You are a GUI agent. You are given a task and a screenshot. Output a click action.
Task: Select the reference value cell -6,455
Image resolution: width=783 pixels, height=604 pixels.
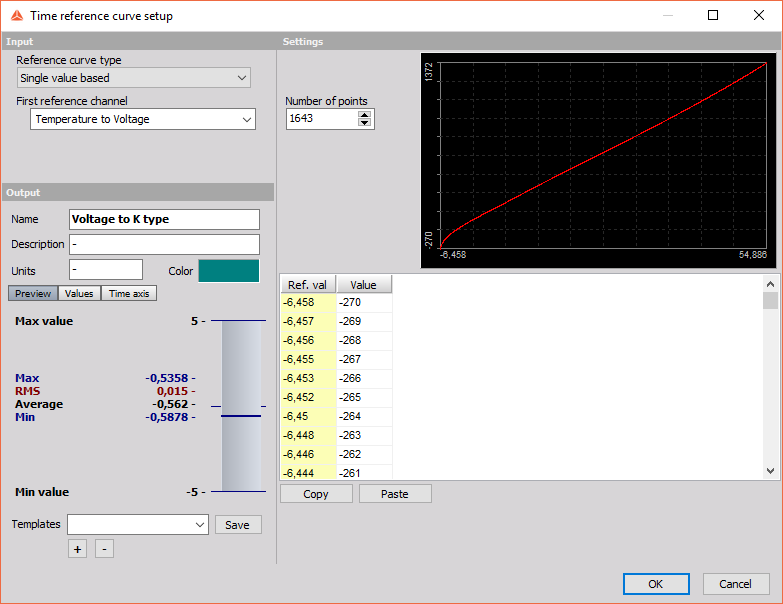[309, 359]
